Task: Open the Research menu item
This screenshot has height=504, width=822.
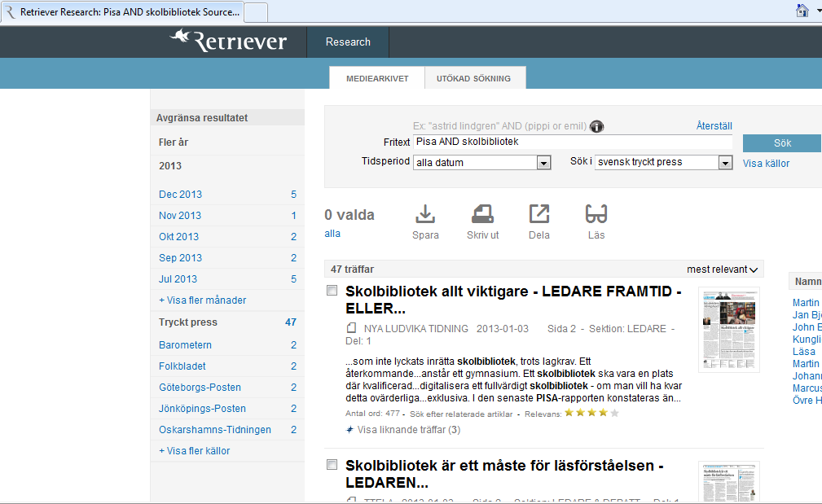Action: (348, 42)
